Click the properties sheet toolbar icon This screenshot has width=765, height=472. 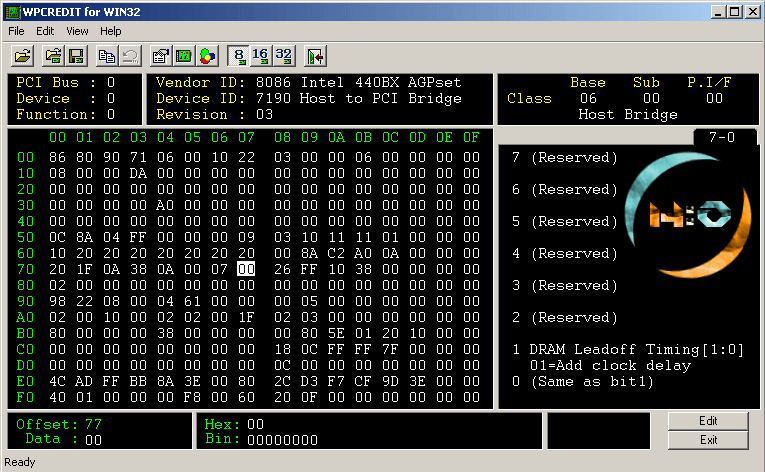coord(160,56)
